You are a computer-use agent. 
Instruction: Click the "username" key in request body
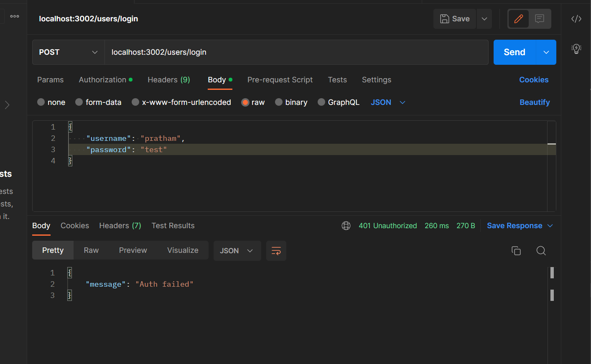109,138
